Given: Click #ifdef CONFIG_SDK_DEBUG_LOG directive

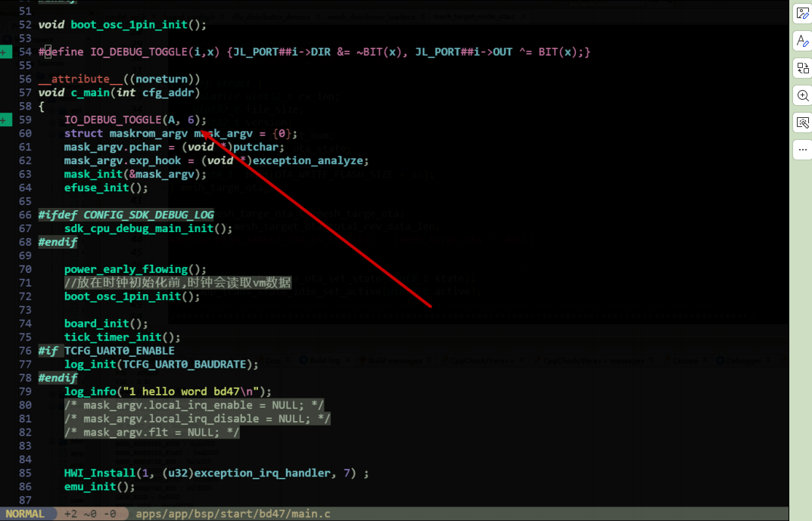Looking at the screenshot, I should point(126,215).
